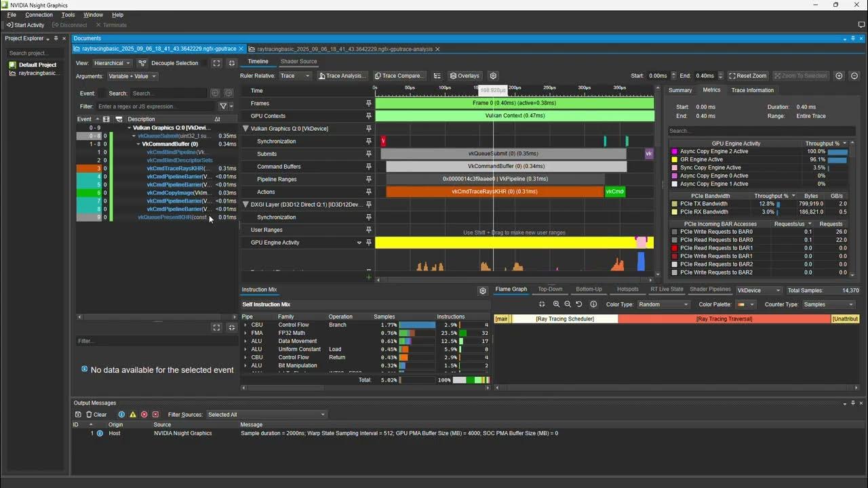868x488 pixels.
Task: Select the vkQueuePresentKHR event row
Action: [x=157, y=217]
